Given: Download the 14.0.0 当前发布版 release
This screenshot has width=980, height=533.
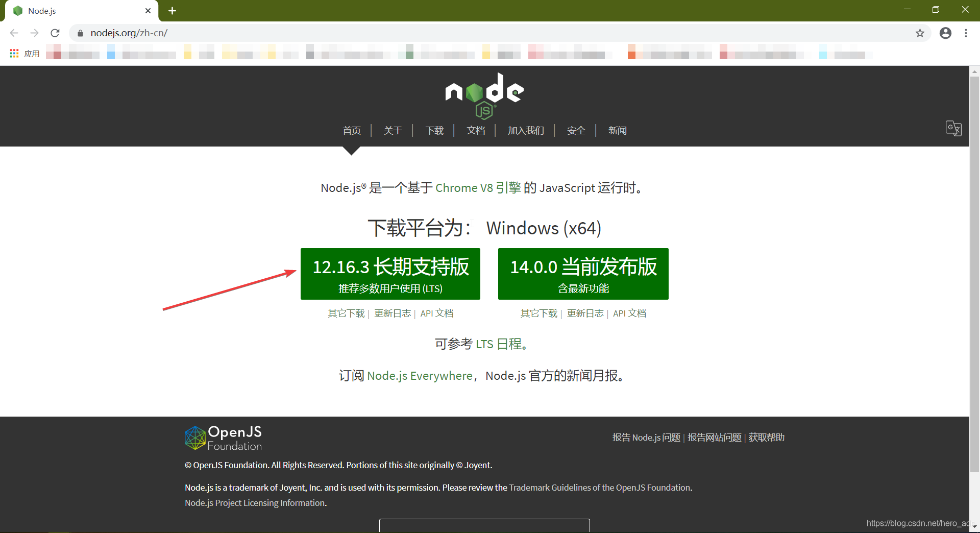Looking at the screenshot, I should (582, 274).
